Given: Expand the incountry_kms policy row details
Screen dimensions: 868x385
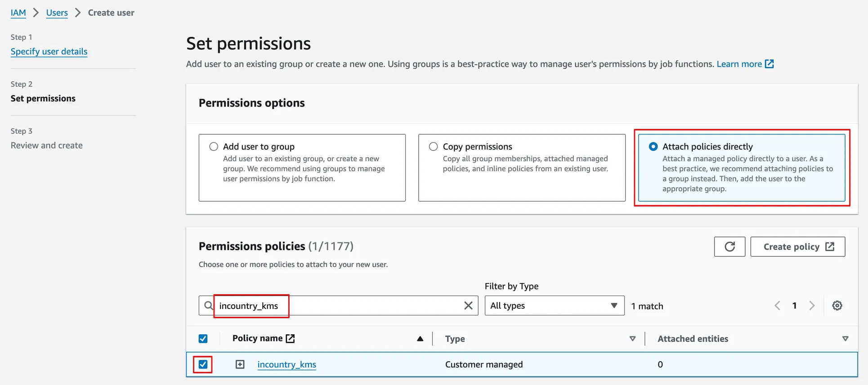Looking at the screenshot, I should point(240,364).
